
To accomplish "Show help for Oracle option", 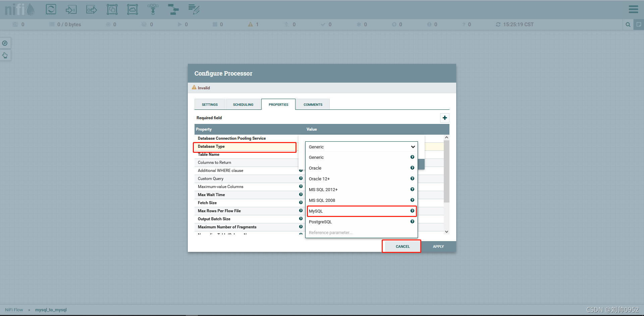I will 412,168.
